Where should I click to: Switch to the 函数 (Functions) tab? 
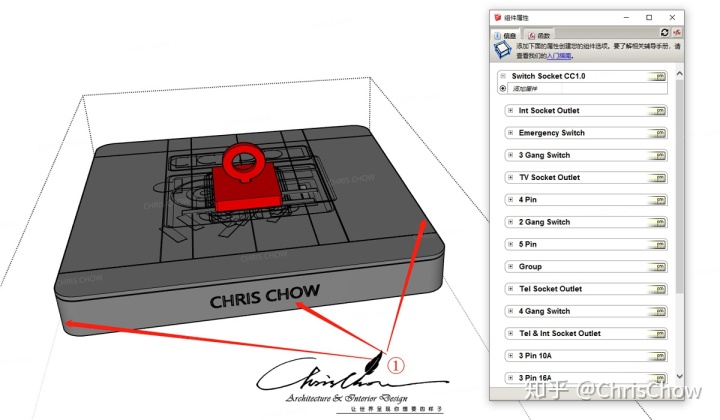pos(539,35)
